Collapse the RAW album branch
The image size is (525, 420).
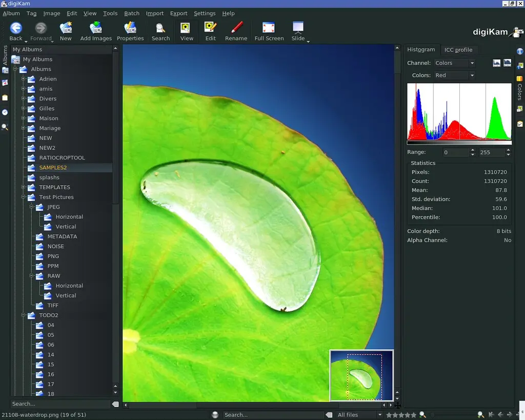[x=32, y=276]
